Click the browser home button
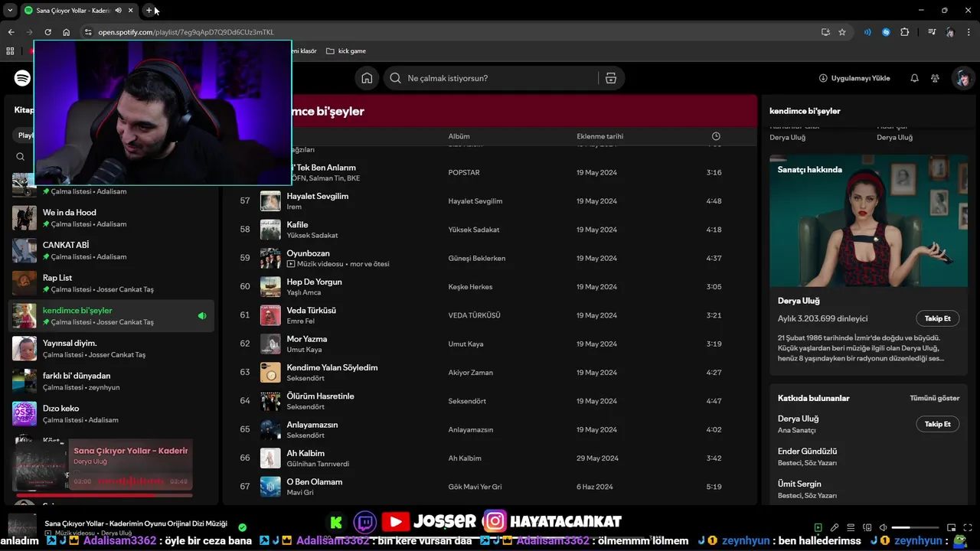 tap(66, 32)
